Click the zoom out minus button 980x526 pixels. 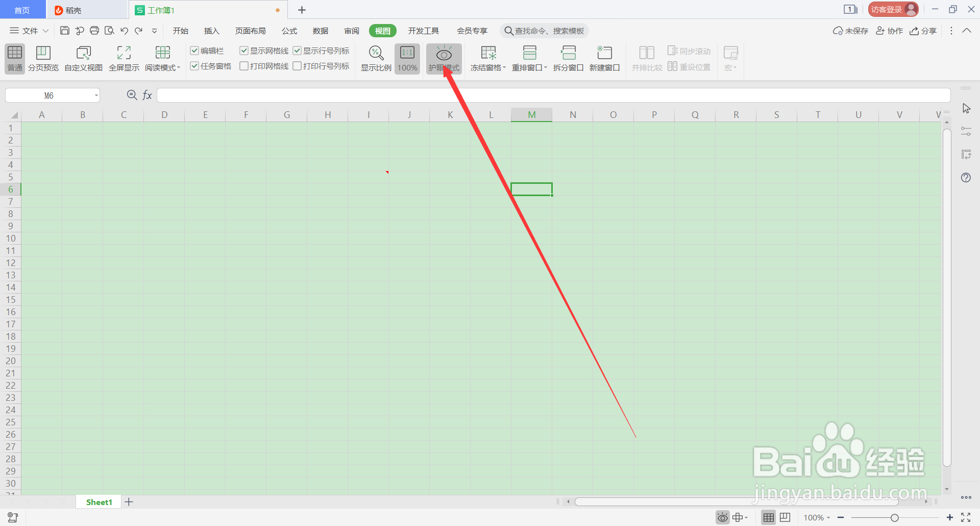click(x=841, y=518)
